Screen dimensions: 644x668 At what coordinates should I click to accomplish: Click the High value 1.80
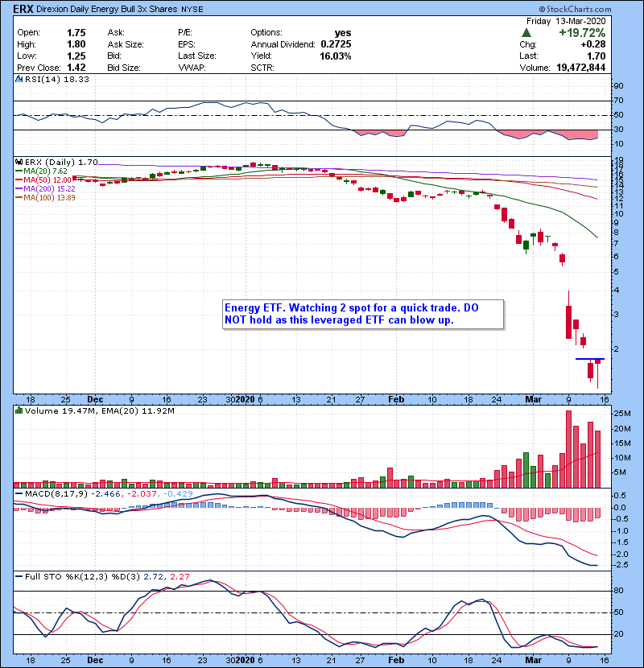click(x=76, y=44)
